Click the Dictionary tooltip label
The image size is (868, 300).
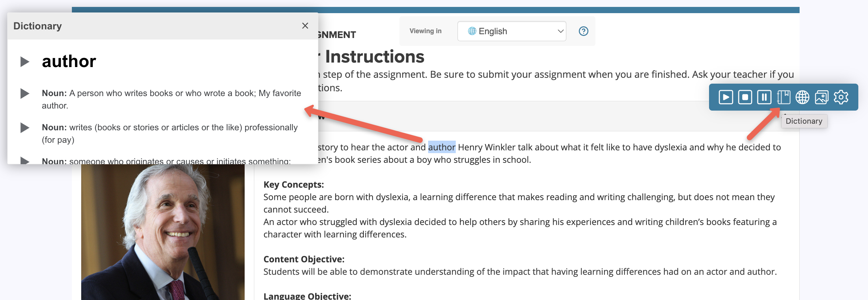804,121
